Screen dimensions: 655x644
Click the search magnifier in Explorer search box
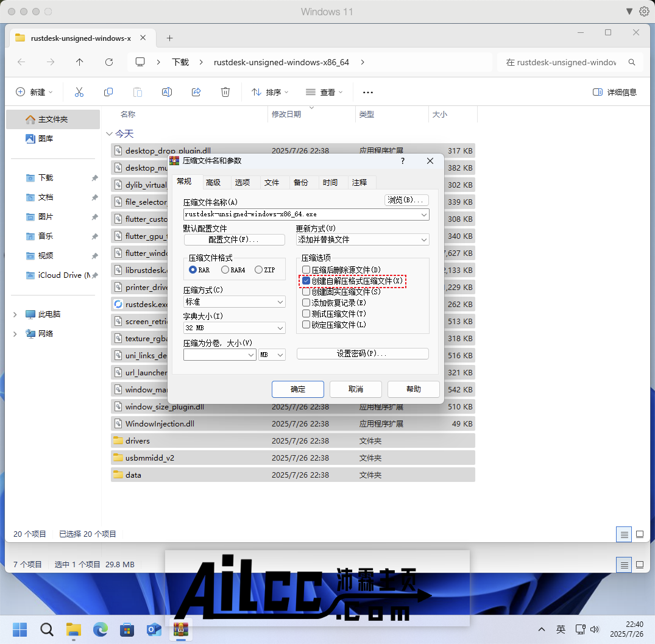click(632, 62)
